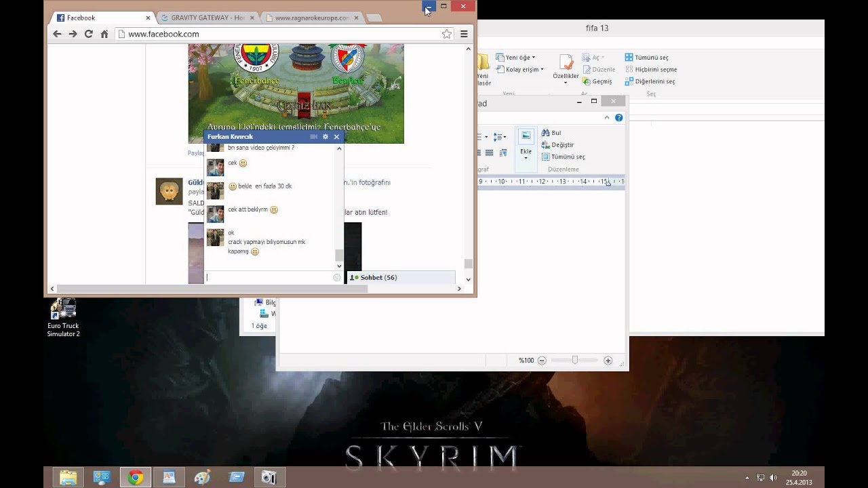Switch to the www.ragnarokeurope.com tab

coord(311,18)
